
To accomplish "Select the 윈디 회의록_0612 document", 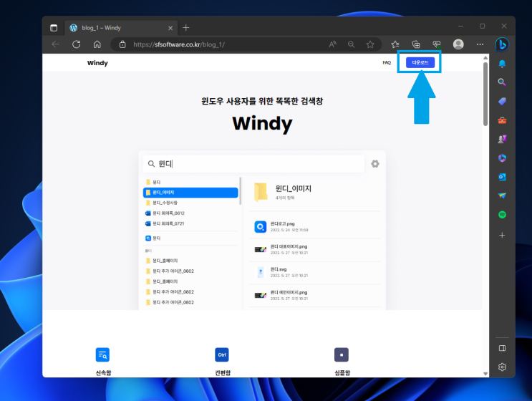I will click(190, 213).
